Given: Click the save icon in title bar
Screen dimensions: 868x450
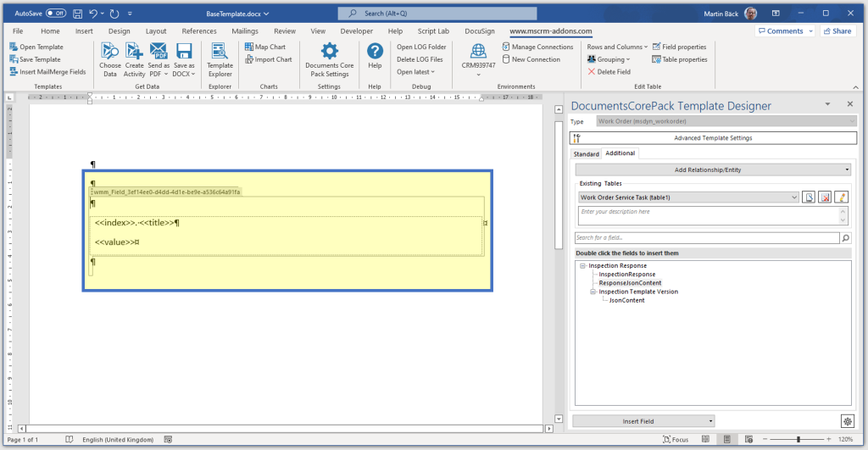Looking at the screenshot, I should [77, 14].
